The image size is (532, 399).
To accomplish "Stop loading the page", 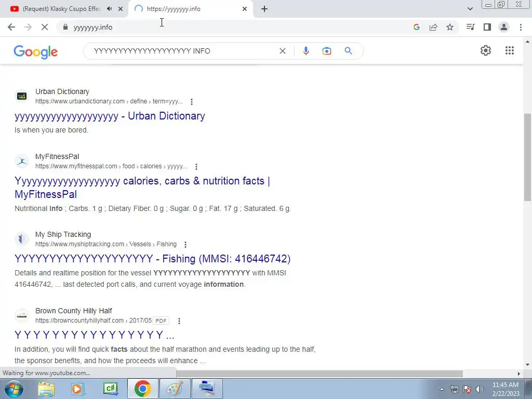I will click(x=45, y=27).
